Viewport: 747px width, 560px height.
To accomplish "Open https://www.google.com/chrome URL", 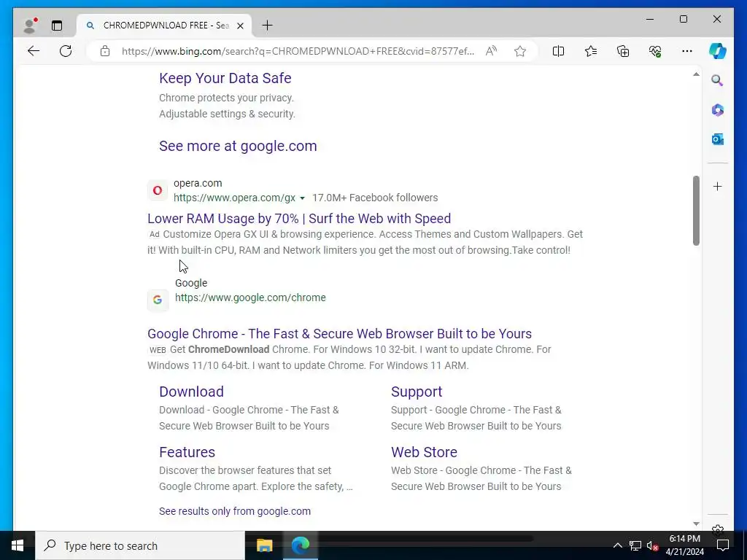I will pos(251,297).
